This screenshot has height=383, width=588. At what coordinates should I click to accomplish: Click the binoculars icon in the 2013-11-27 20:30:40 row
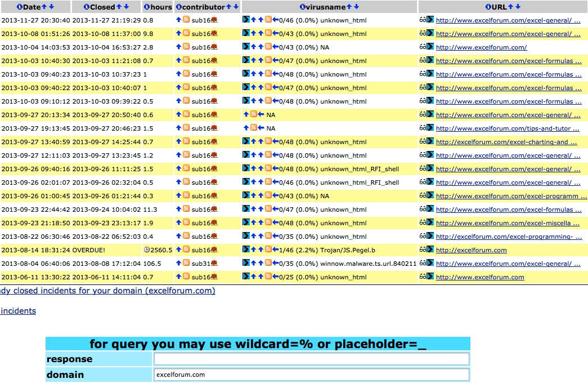click(x=423, y=20)
